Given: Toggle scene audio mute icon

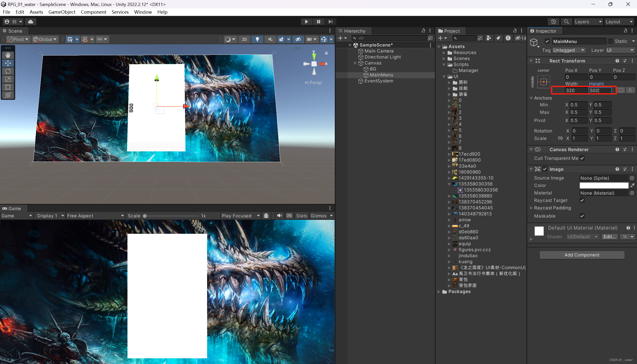Looking at the screenshot, I should pos(270,39).
